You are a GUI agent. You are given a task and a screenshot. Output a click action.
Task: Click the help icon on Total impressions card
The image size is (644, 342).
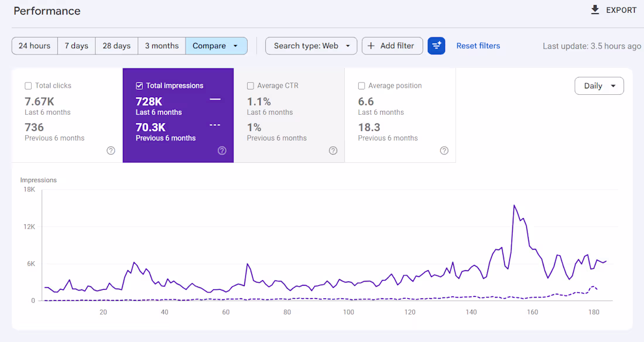222,151
